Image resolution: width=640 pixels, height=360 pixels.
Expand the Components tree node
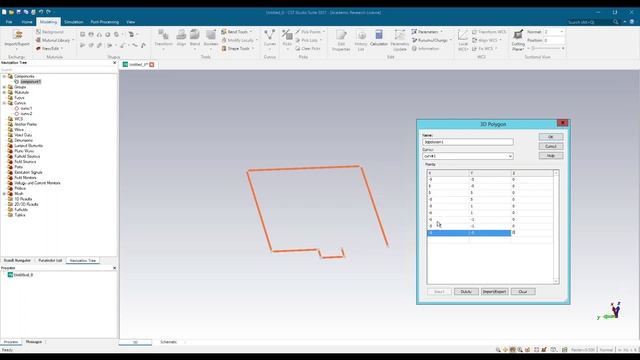[x=4, y=76]
